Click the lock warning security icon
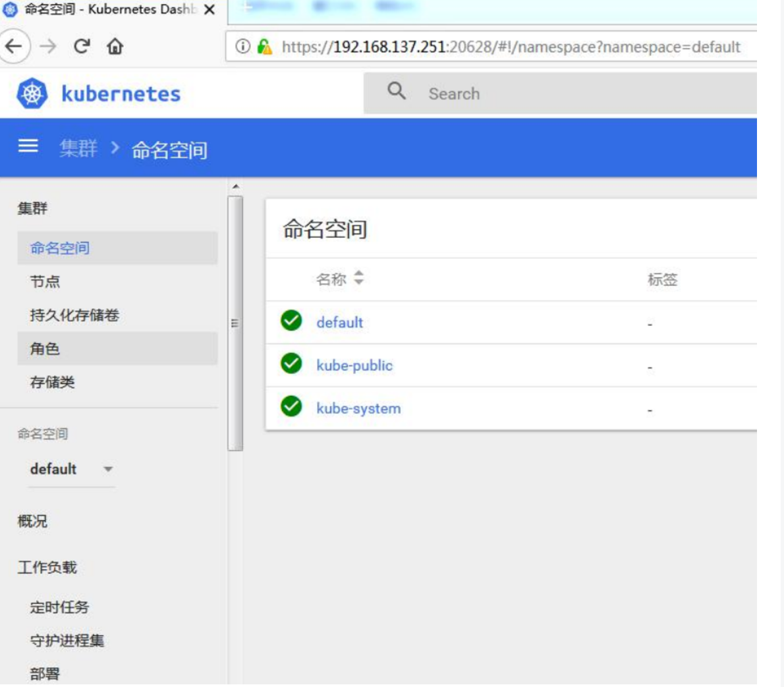This screenshot has height=687, width=784. click(264, 47)
